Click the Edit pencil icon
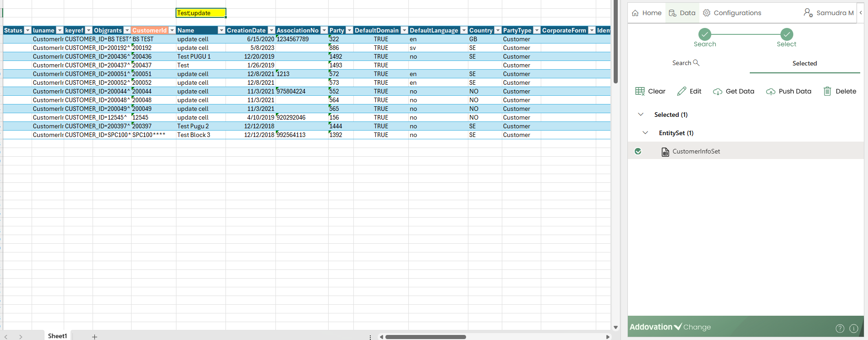Viewport: 868px width, 340px height. (681, 91)
